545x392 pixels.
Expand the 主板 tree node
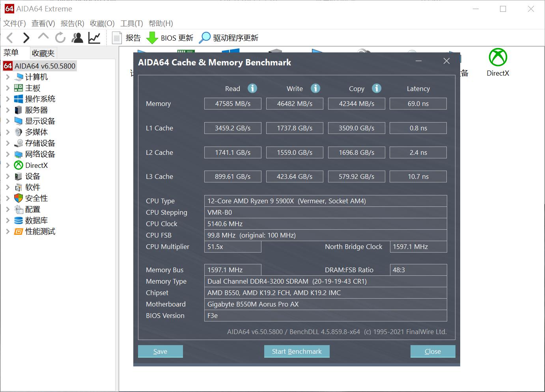[x=7, y=88]
